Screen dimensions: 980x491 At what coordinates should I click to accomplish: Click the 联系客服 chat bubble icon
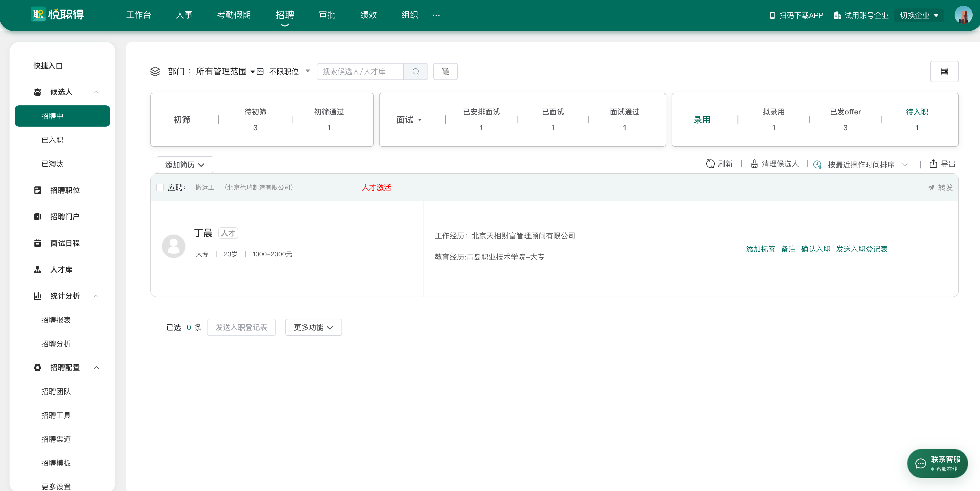920,463
